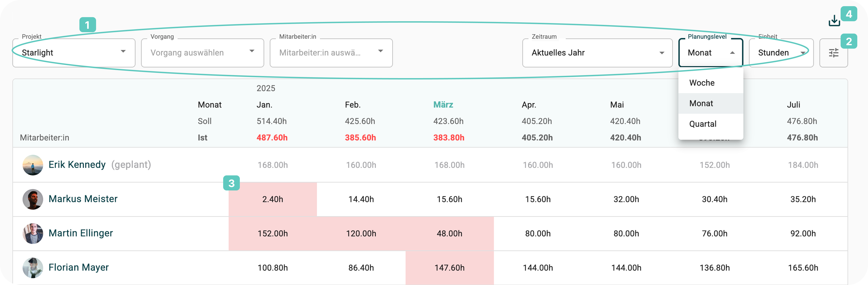Open Florian Mayer's name link
Viewport: 868px width, 285px height.
click(78, 267)
